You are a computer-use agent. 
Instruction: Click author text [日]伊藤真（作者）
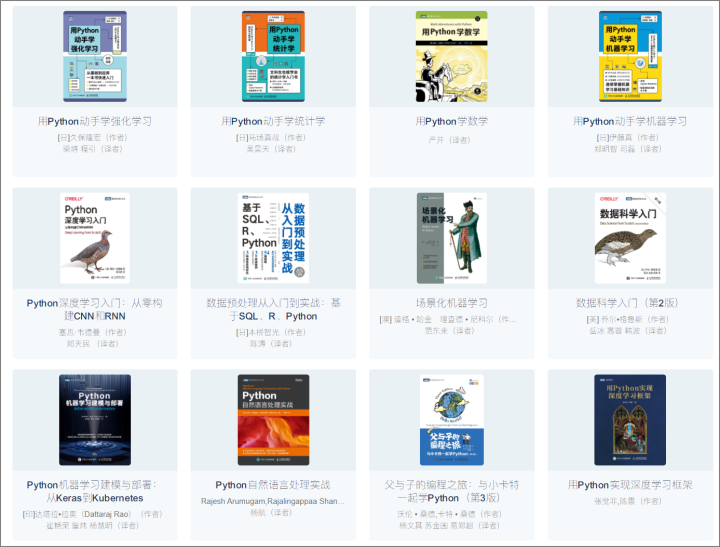pyautogui.click(x=628, y=137)
